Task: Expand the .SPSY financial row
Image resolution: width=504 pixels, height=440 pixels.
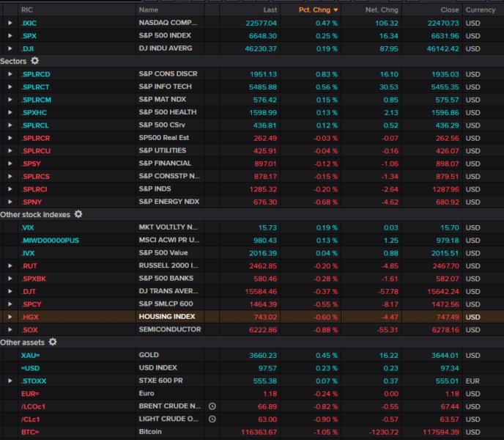Action: tap(10, 164)
